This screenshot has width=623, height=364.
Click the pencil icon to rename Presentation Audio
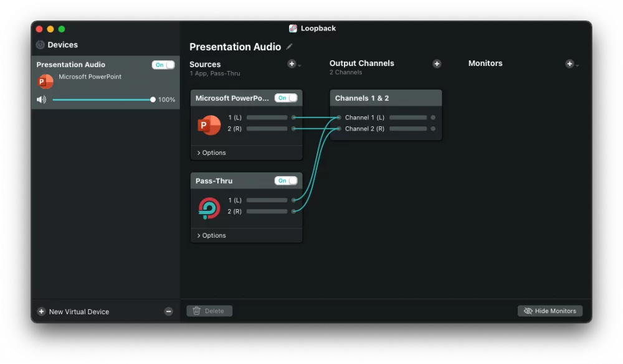tap(289, 47)
